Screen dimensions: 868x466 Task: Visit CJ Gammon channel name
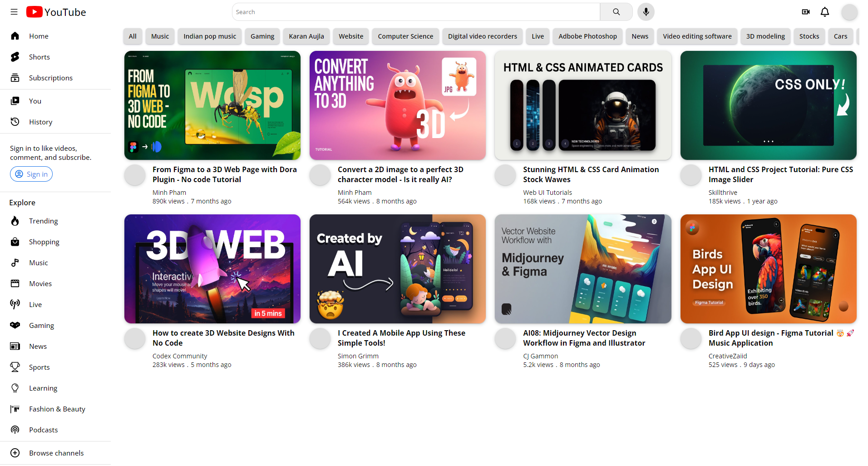coord(541,356)
